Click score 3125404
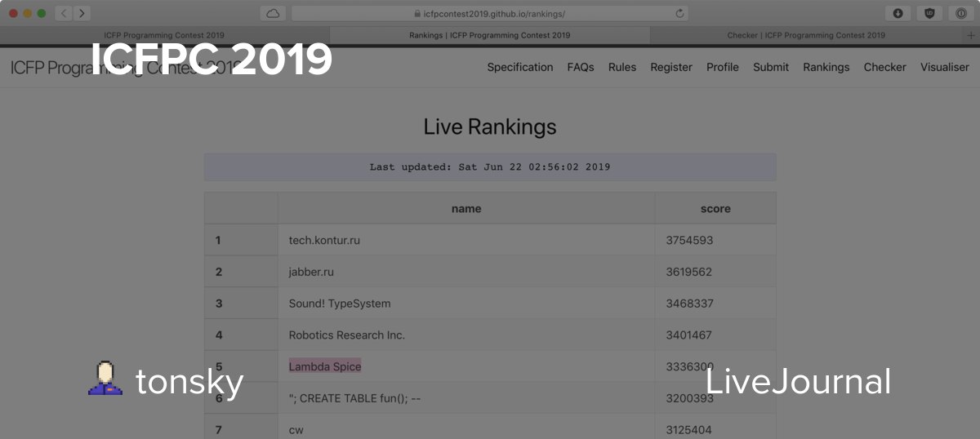Image resolution: width=980 pixels, height=439 pixels. (690, 430)
